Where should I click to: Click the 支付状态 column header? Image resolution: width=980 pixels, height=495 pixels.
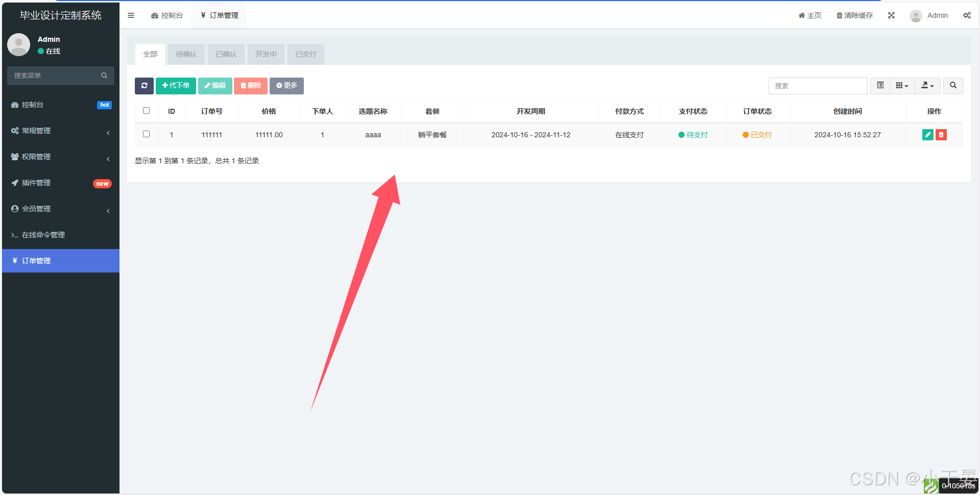tap(693, 111)
